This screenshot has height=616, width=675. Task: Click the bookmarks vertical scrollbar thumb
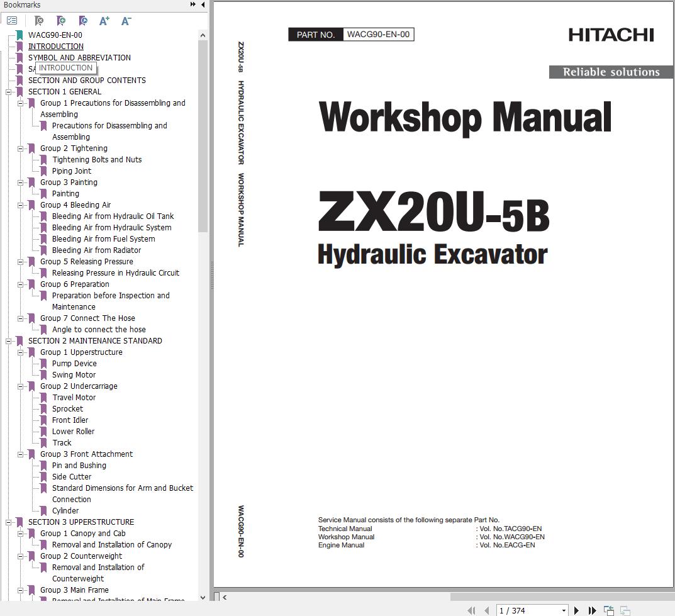click(x=203, y=136)
